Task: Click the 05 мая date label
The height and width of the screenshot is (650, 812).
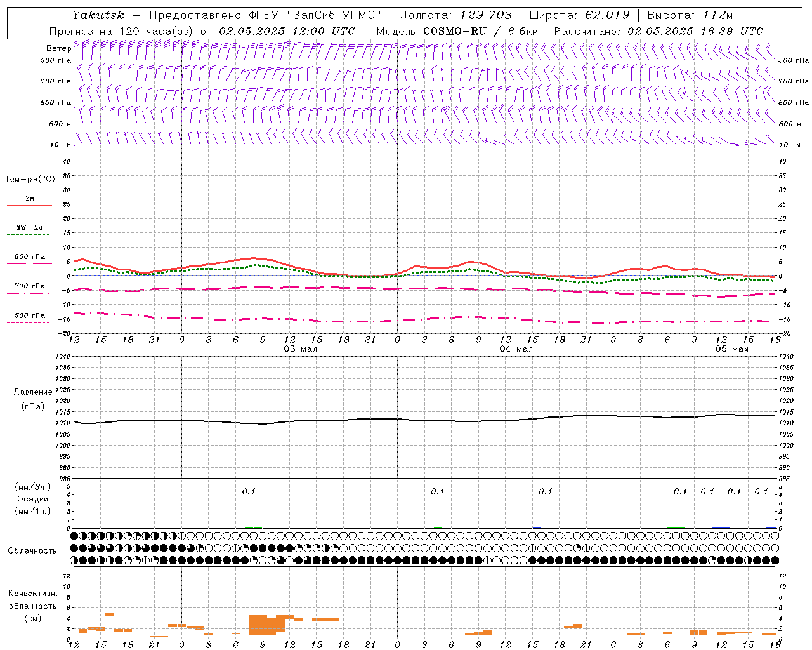Action: point(732,349)
